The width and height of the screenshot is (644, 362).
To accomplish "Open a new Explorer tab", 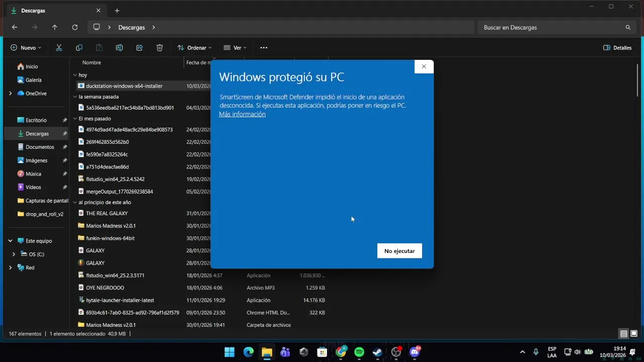I will pos(117,11).
